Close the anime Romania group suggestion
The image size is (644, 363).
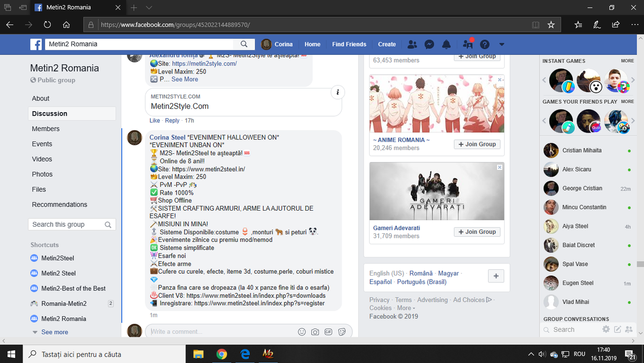pos(500,79)
